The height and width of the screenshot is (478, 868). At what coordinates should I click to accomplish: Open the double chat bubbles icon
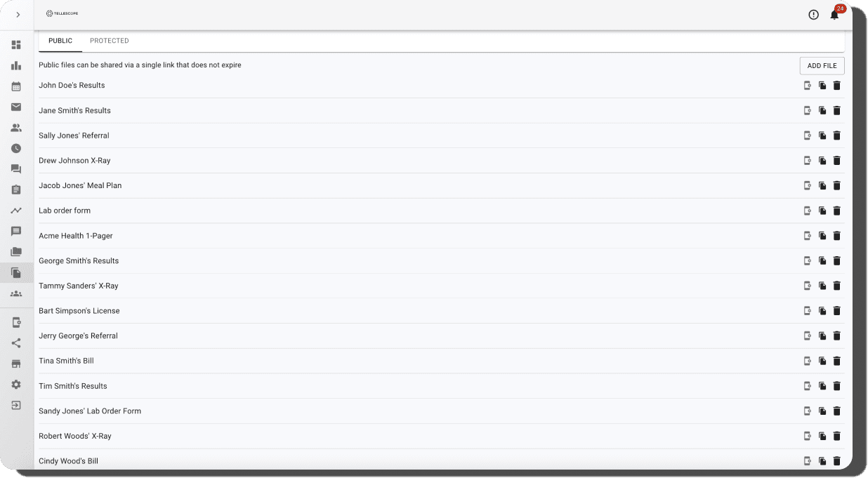[16, 169]
